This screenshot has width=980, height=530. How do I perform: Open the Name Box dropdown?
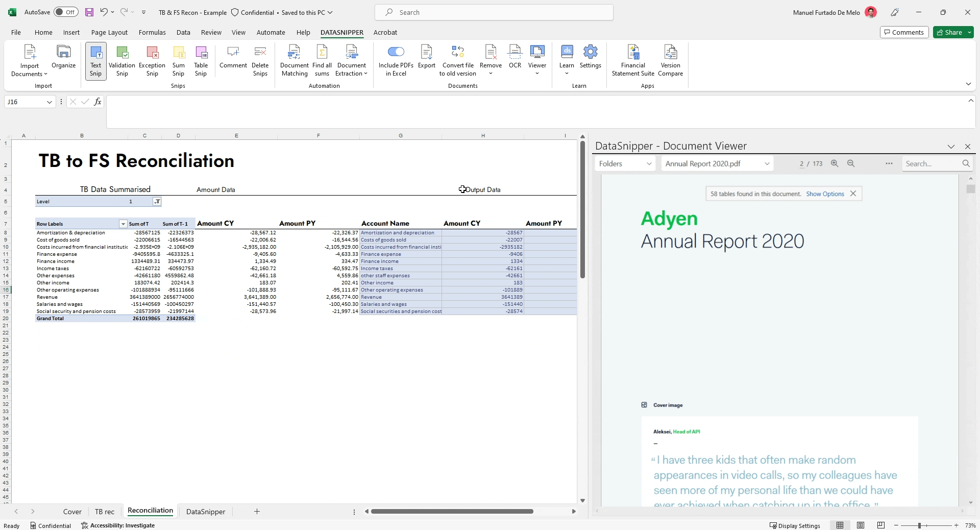coord(49,102)
